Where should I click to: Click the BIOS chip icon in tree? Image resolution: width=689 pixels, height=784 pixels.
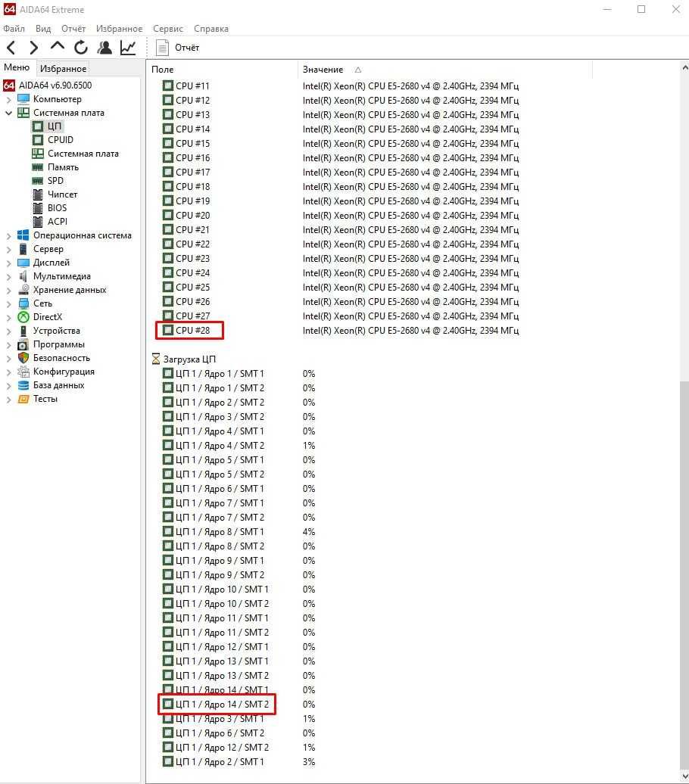[38, 208]
